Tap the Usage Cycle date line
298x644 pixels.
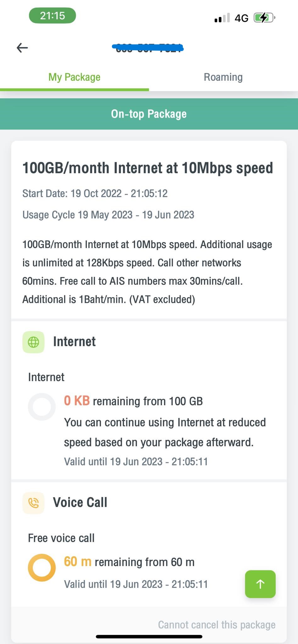tap(108, 215)
